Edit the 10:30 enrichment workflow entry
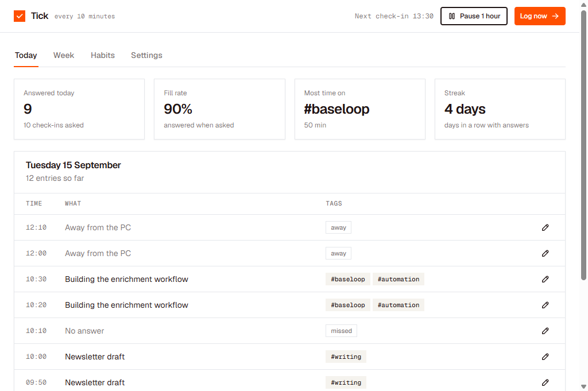This screenshot has height=391, width=588. point(546,279)
